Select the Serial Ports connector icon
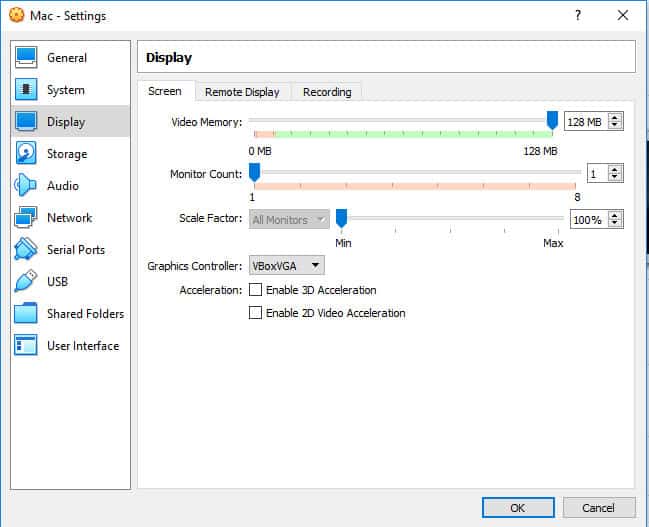The width and height of the screenshot is (649, 527). (x=26, y=249)
